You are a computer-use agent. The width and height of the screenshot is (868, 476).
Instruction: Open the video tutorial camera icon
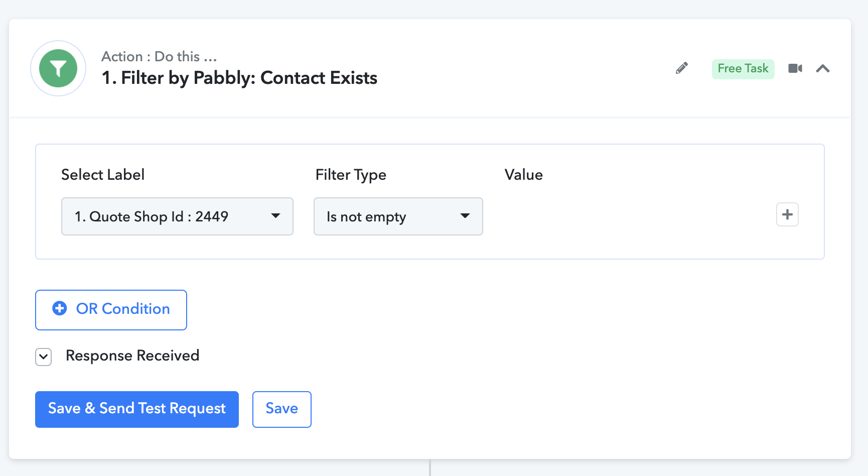click(x=795, y=68)
